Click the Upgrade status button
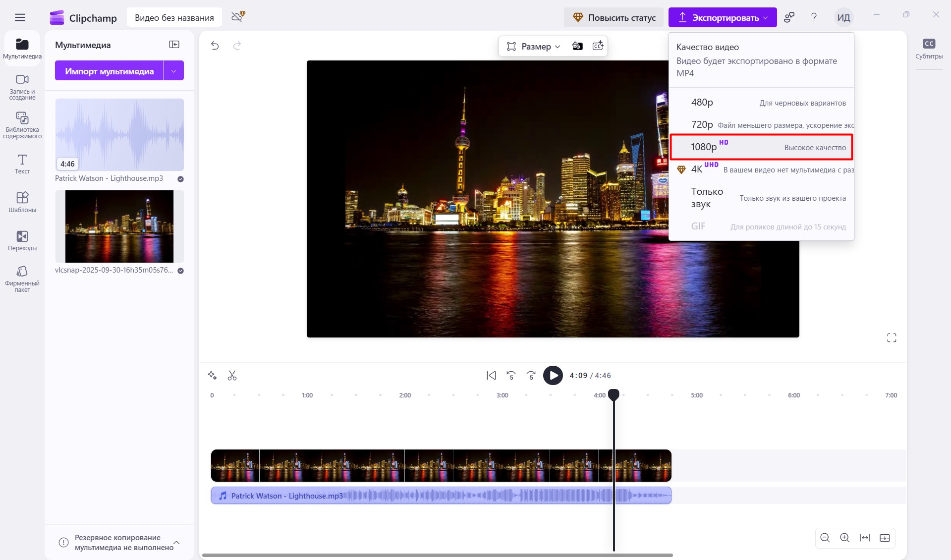The image size is (951, 560). coord(614,18)
